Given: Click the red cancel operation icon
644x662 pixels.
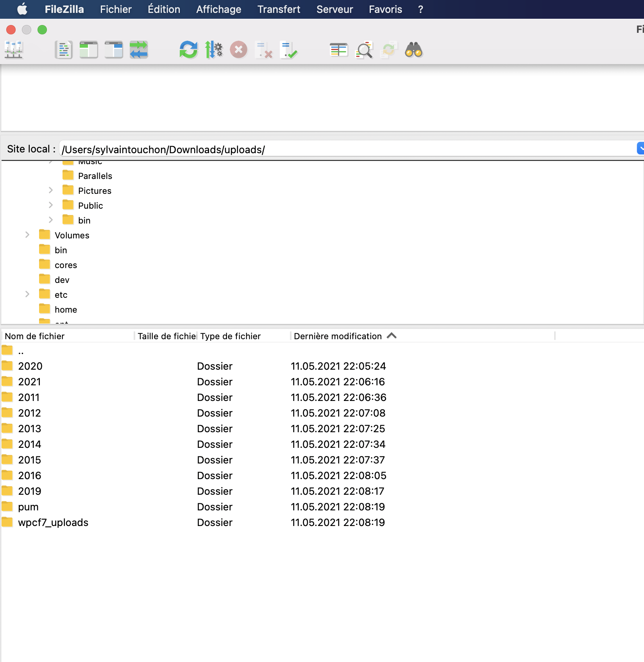Looking at the screenshot, I should click(x=239, y=50).
